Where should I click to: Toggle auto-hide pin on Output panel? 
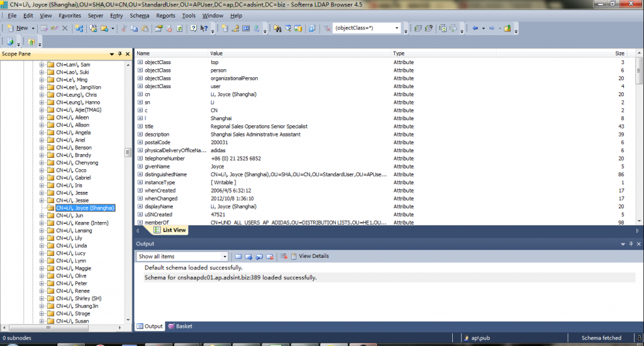[x=631, y=243]
